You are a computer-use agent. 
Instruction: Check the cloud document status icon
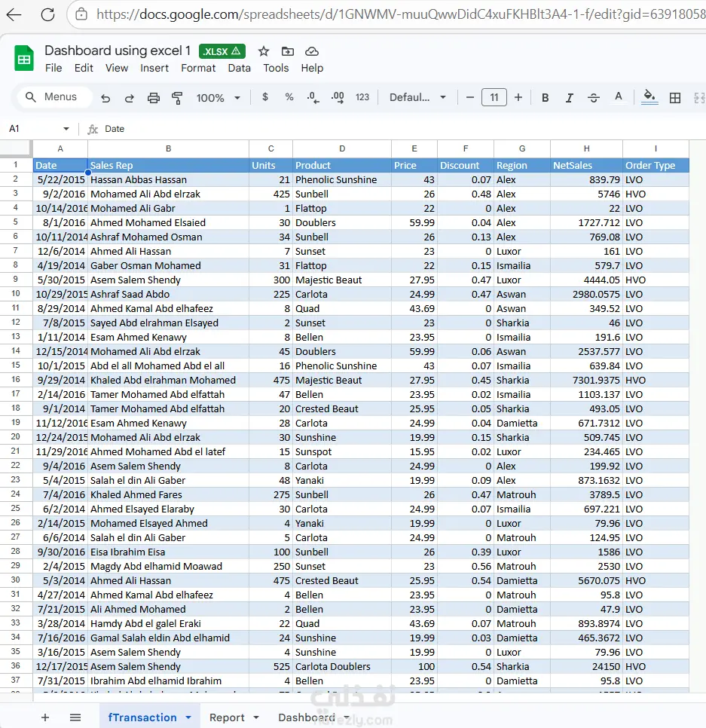click(312, 51)
